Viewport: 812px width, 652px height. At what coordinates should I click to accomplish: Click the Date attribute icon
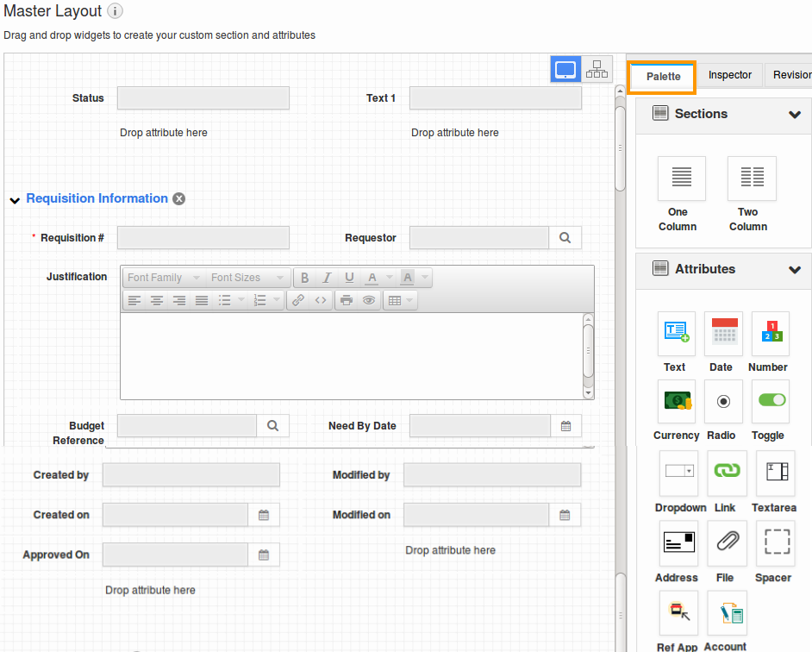pos(723,334)
